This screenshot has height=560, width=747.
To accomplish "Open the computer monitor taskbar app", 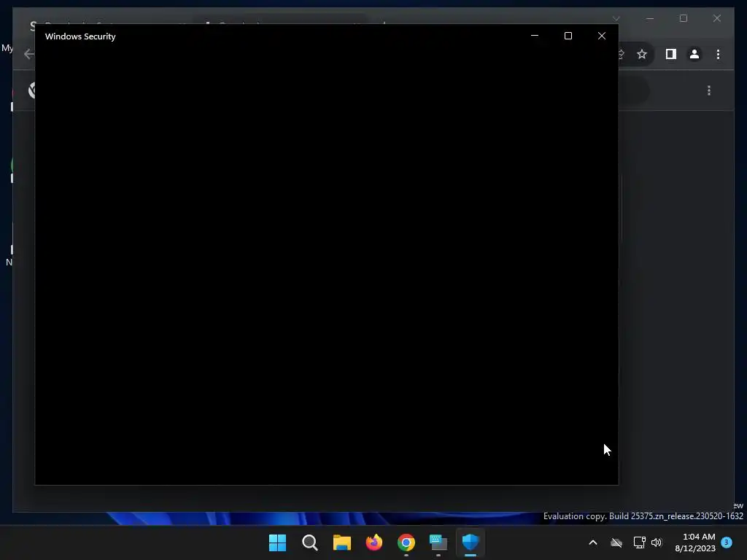I will click(x=438, y=542).
